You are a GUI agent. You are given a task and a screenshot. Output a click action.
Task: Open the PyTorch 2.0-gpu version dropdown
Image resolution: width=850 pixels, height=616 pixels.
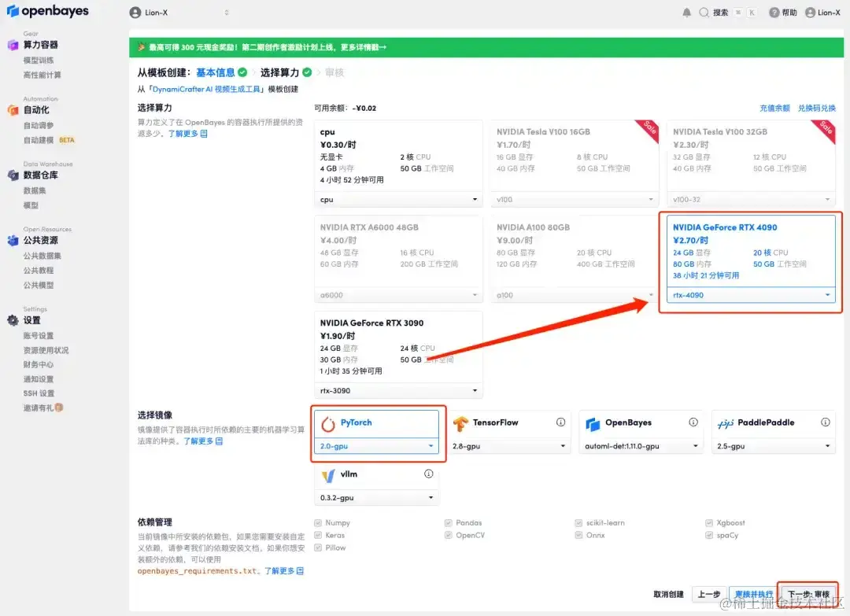coord(376,446)
